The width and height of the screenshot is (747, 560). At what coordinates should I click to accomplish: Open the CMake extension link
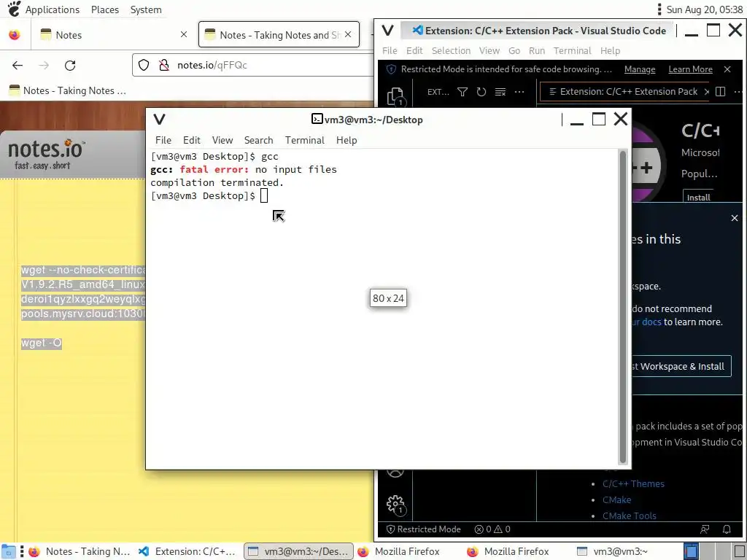pyautogui.click(x=616, y=500)
